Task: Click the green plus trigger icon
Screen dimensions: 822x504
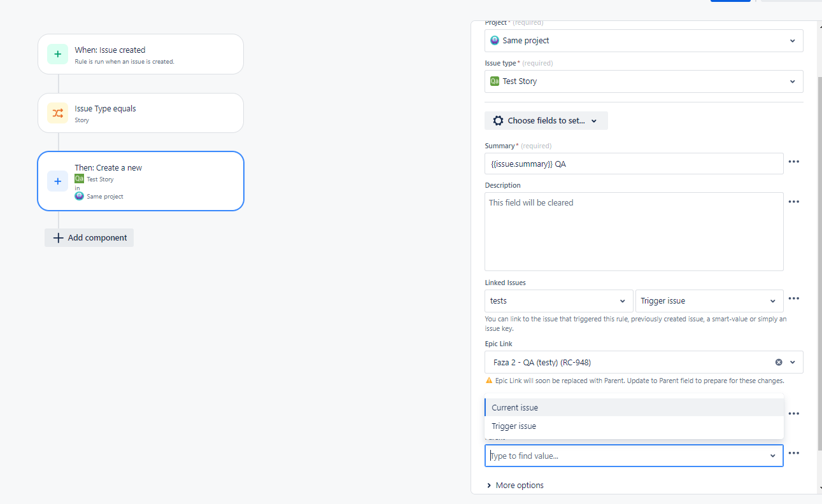Action: (57, 54)
